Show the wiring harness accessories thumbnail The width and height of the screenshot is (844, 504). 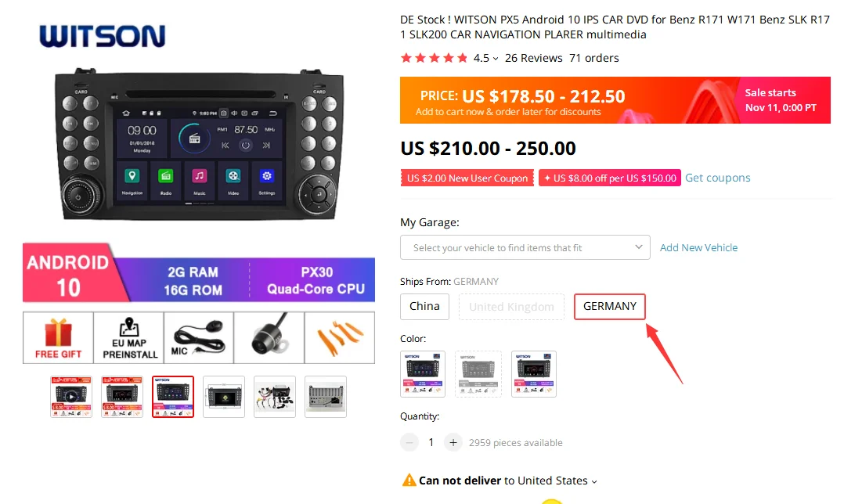(275, 397)
